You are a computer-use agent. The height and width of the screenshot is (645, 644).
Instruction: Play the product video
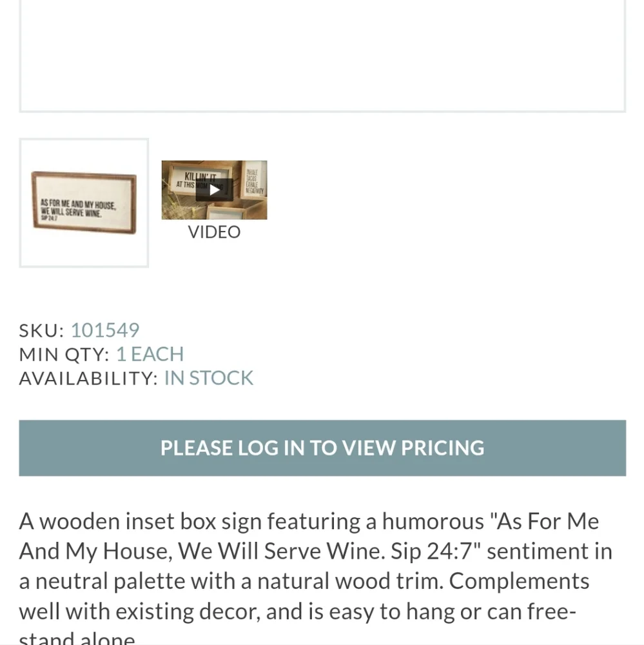(214, 190)
